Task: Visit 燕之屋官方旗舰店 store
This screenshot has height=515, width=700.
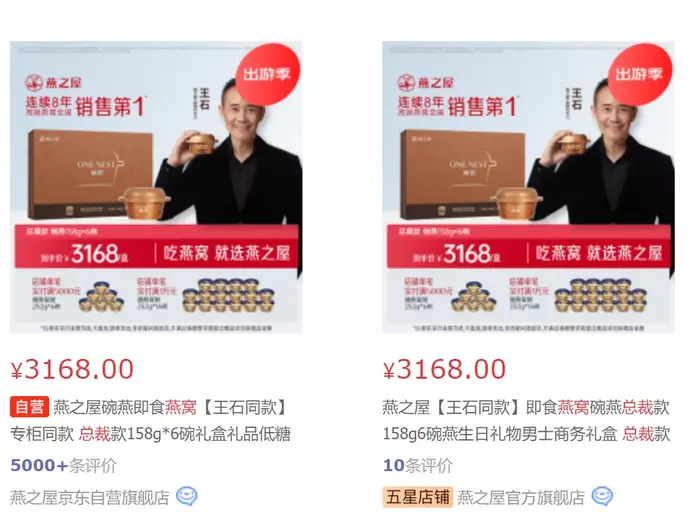Action: 521,497
